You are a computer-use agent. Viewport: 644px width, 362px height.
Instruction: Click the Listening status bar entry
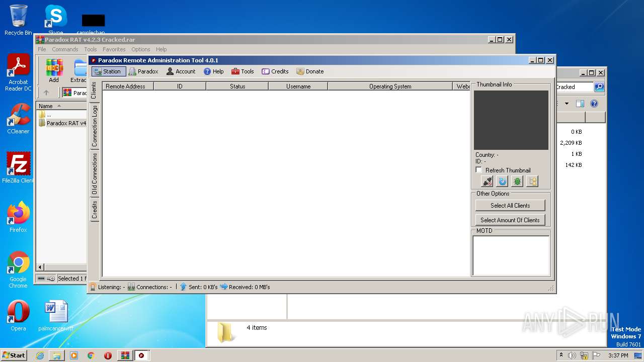[108, 287]
